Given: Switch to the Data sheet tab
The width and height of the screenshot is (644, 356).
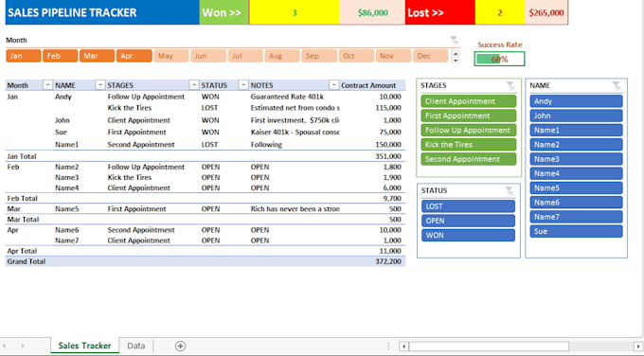Looking at the screenshot, I should [x=136, y=346].
